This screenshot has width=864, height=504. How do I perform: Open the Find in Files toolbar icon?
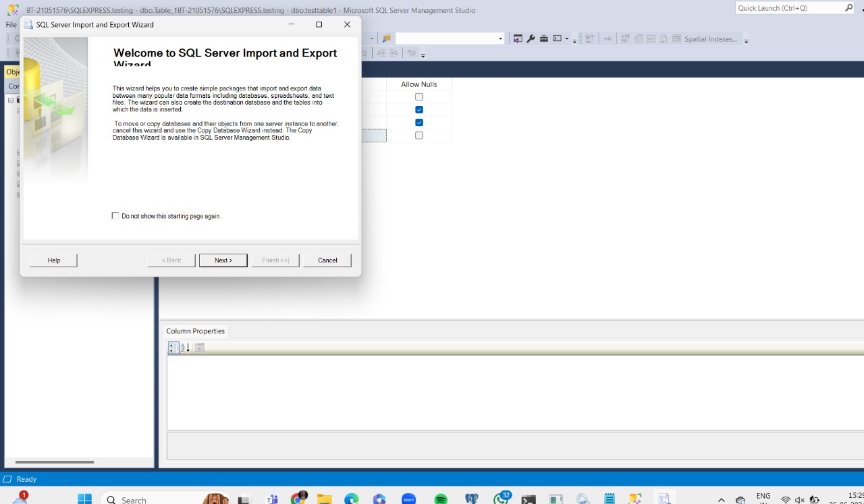386,38
